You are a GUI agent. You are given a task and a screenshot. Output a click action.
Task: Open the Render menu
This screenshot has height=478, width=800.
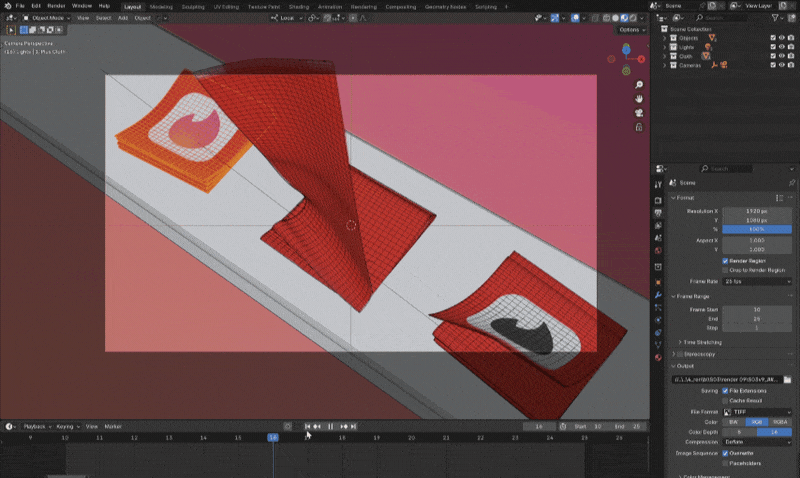57,6
